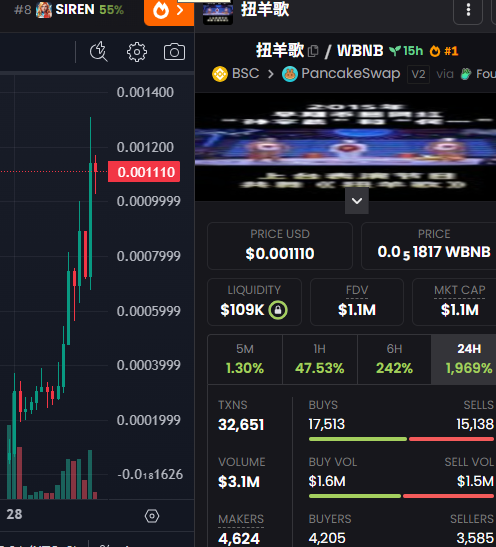
Task: Click the buys versus sells bar
Action: [x=401, y=439]
